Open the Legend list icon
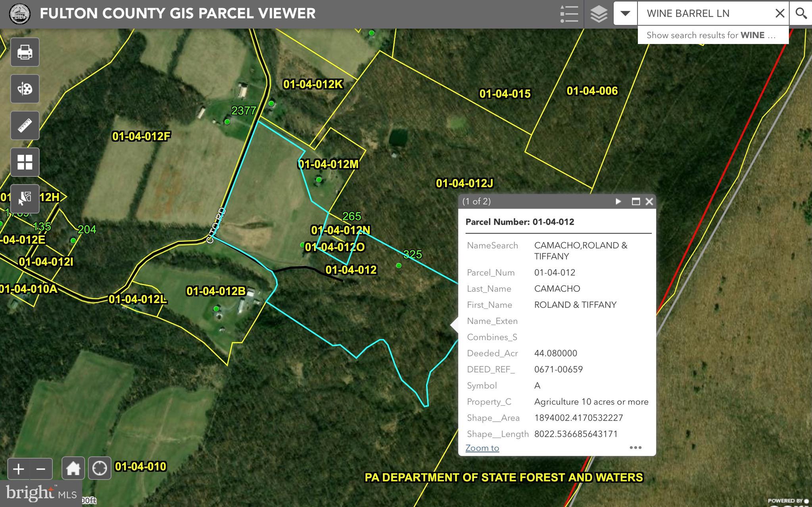 click(569, 14)
